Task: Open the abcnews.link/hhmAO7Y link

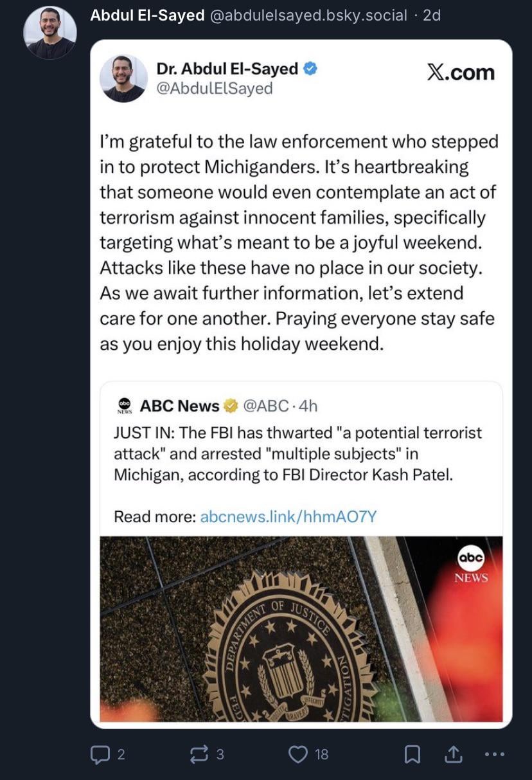Action: pyautogui.click(x=288, y=516)
